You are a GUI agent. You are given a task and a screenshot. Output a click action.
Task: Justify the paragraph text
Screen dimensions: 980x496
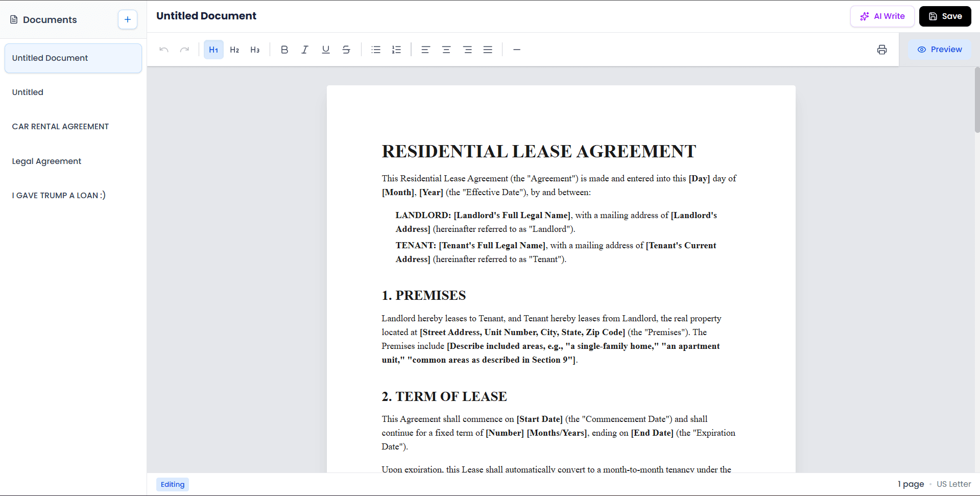tap(488, 50)
